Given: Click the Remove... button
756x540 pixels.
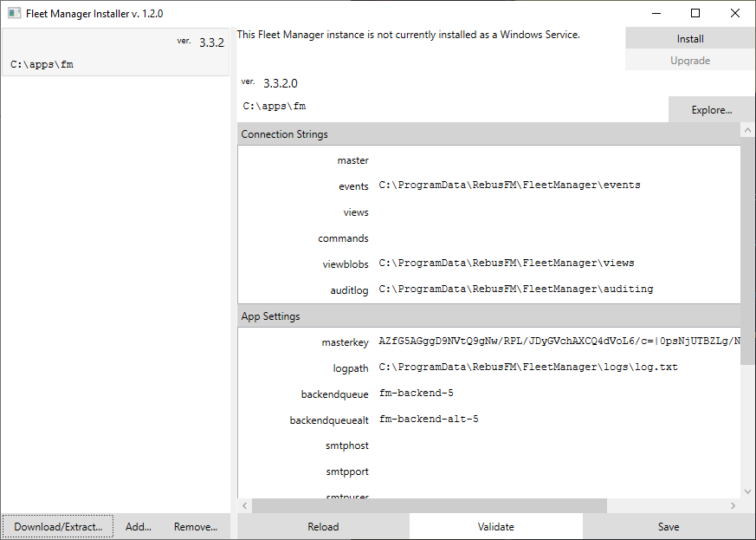Looking at the screenshot, I should point(195,526).
